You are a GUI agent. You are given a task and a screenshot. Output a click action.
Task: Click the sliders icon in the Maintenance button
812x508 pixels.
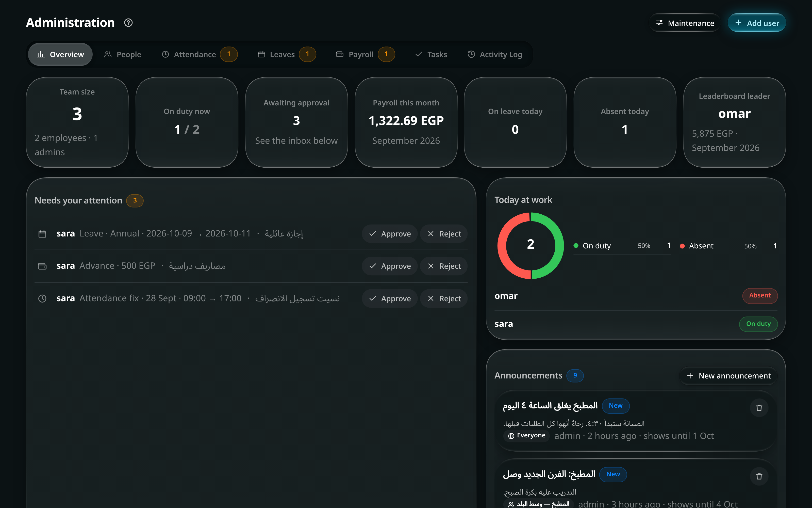659,23
